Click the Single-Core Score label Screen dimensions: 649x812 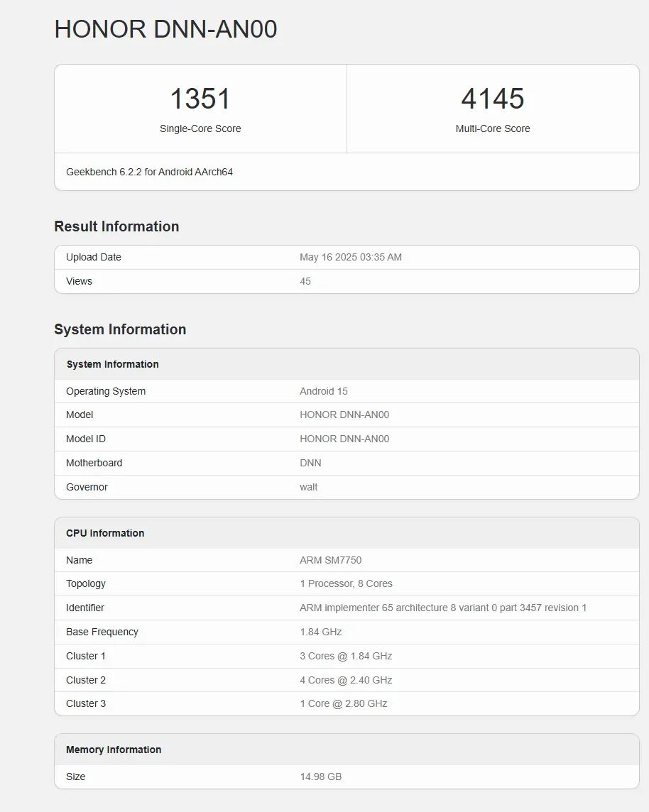[200, 128]
